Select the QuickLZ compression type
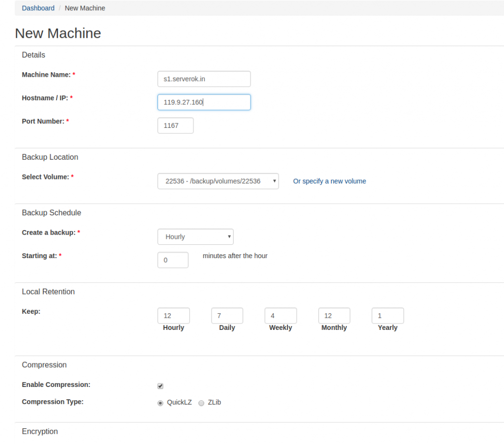This screenshot has height=444, width=504. pos(160,403)
